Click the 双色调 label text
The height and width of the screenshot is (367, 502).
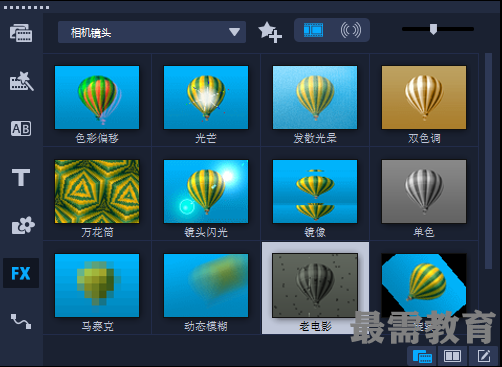424,138
